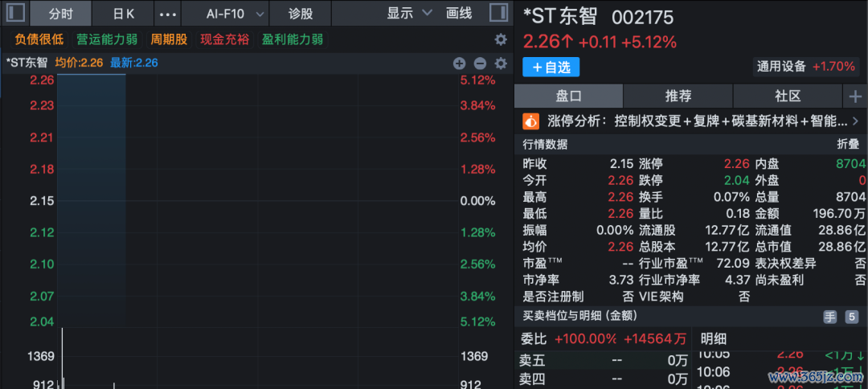Click the 营运能力弱 tag

[x=107, y=40]
